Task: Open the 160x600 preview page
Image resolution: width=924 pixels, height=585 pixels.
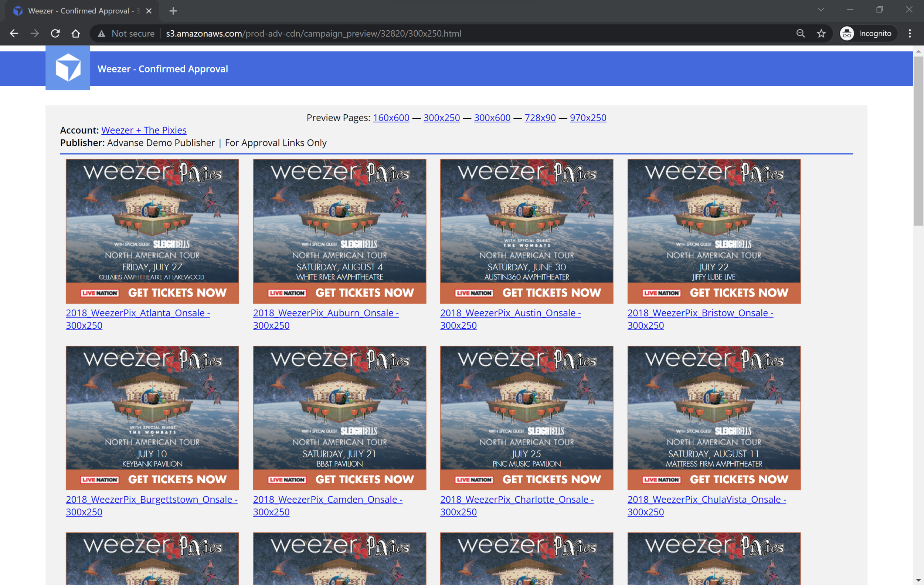Action: (391, 118)
